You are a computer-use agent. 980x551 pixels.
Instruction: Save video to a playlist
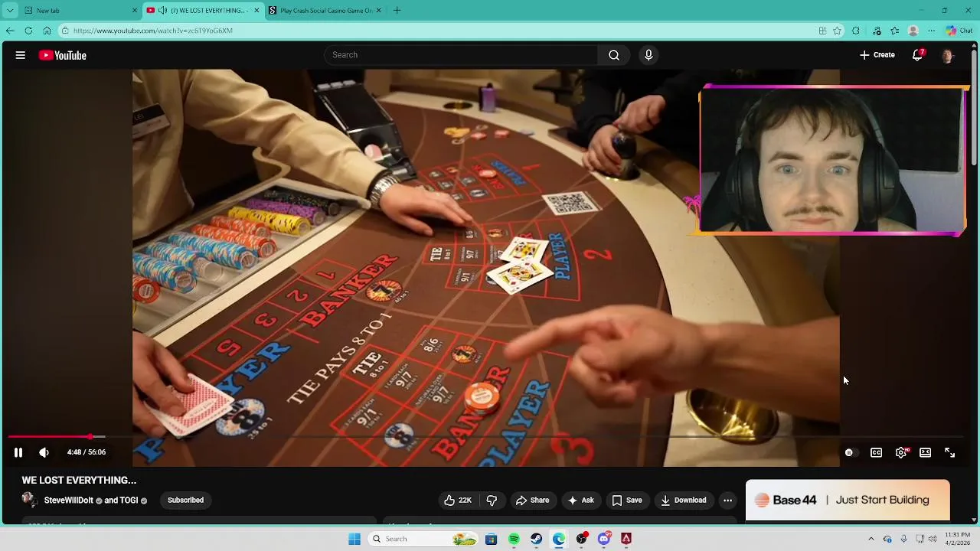pyautogui.click(x=627, y=500)
